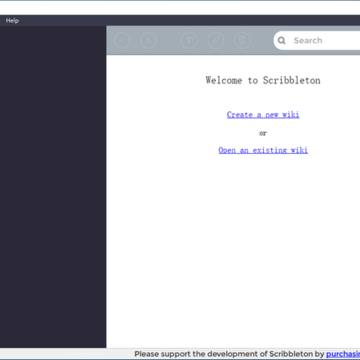Open the purchasing link in the footer
This screenshot has height=360, width=360.
coord(343,354)
